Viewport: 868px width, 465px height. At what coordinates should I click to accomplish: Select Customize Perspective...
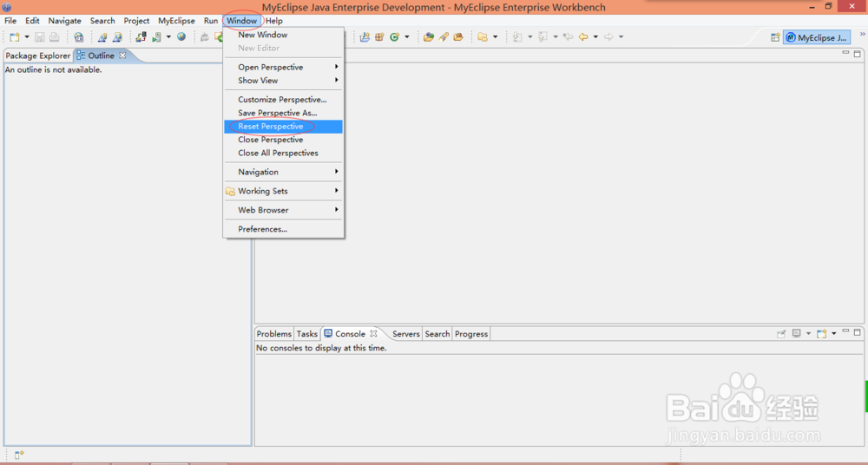click(x=283, y=100)
